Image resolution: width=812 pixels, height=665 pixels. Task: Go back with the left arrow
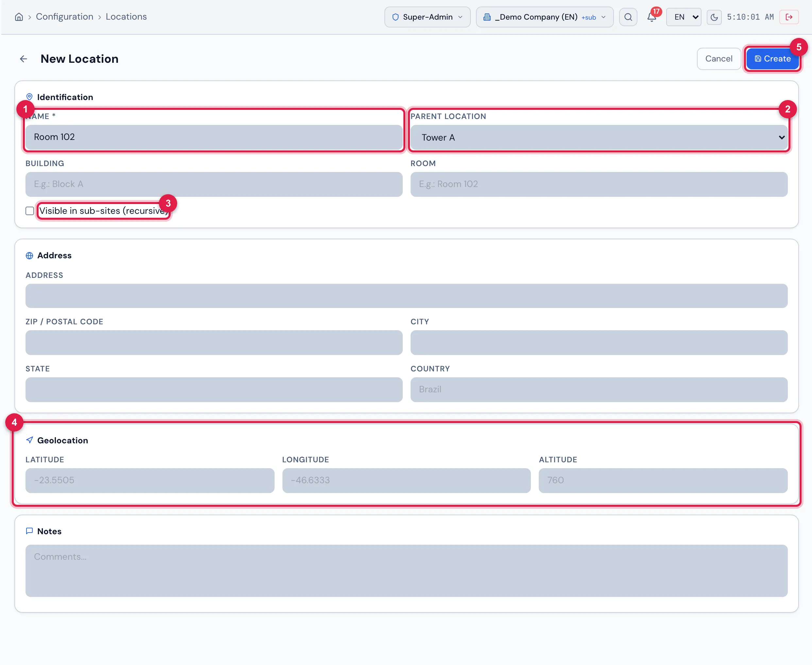coord(23,59)
